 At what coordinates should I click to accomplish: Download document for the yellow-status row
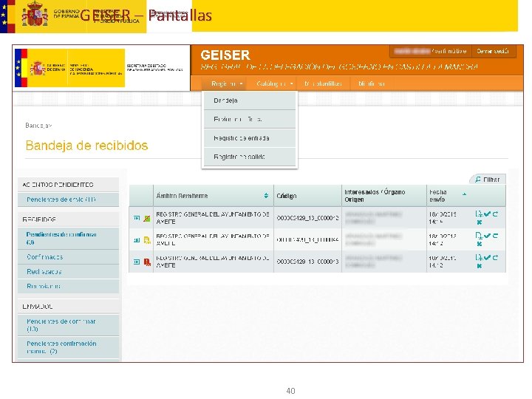point(479,236)
